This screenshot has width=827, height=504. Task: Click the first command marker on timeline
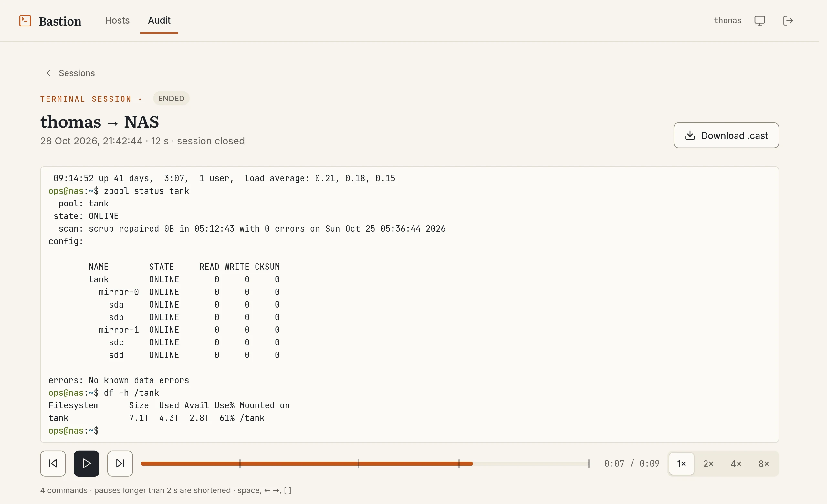240,463
